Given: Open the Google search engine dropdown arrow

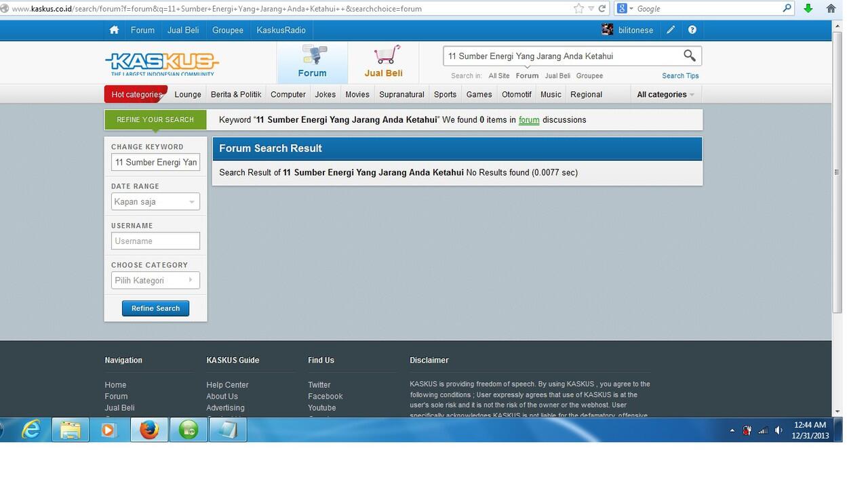Looking at the screenshot, I should [631, 9].
